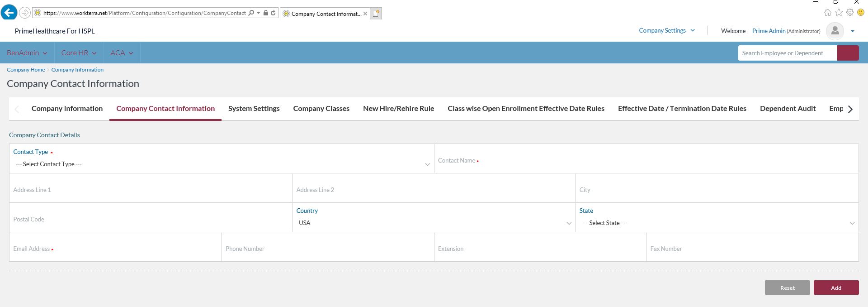868x307 pixels.
Task: Follow the Company Home breadcrumb link
Action: click(x=26, y=70)
